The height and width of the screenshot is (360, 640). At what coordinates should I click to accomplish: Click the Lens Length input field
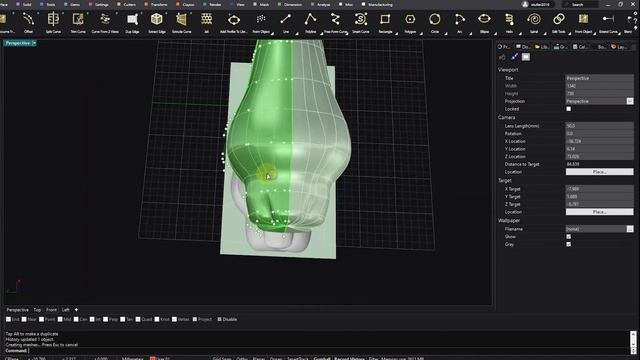(600, 126)
